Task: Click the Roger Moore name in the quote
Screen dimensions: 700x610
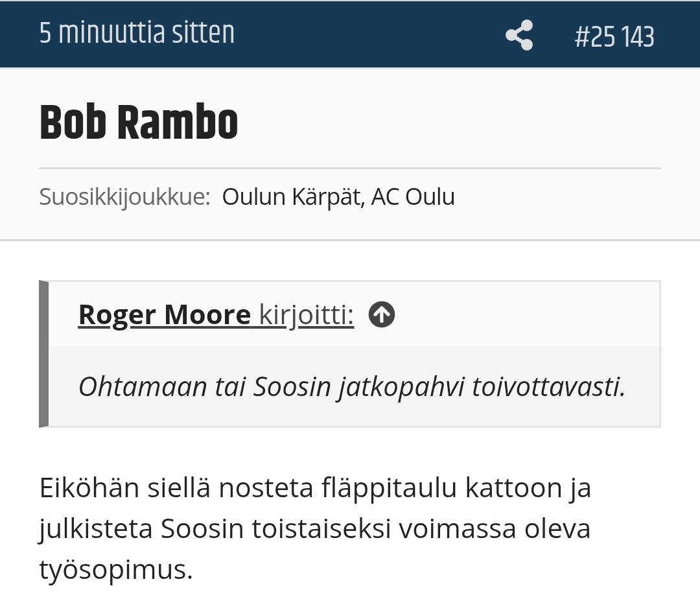Action: click(164, 315)
